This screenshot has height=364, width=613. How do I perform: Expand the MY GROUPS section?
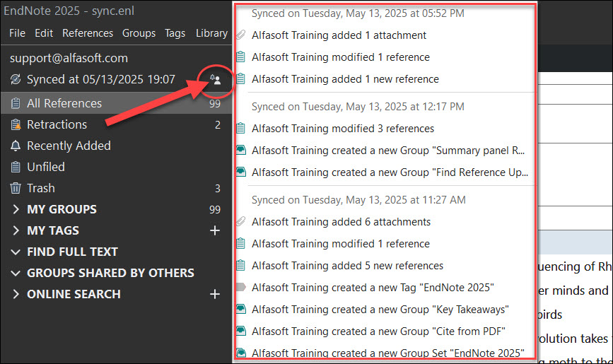point(16,209)
